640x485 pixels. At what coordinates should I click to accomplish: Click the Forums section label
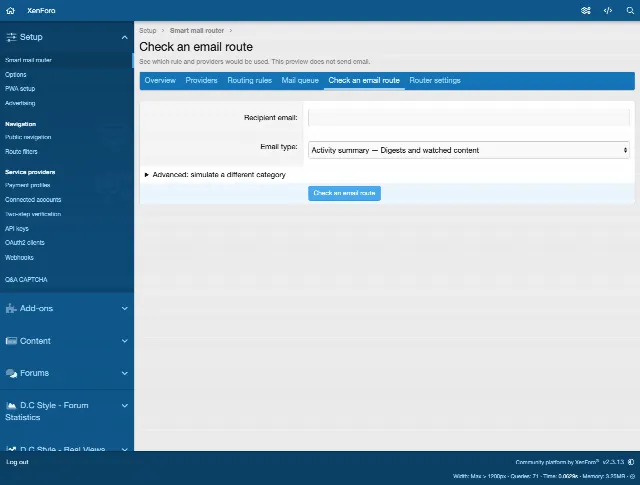34,373
